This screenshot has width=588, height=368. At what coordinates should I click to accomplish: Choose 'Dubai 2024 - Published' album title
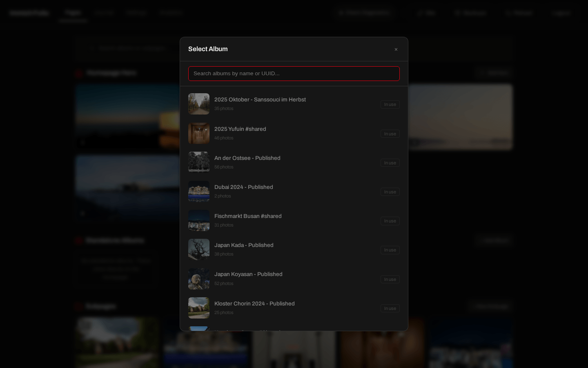243,187
